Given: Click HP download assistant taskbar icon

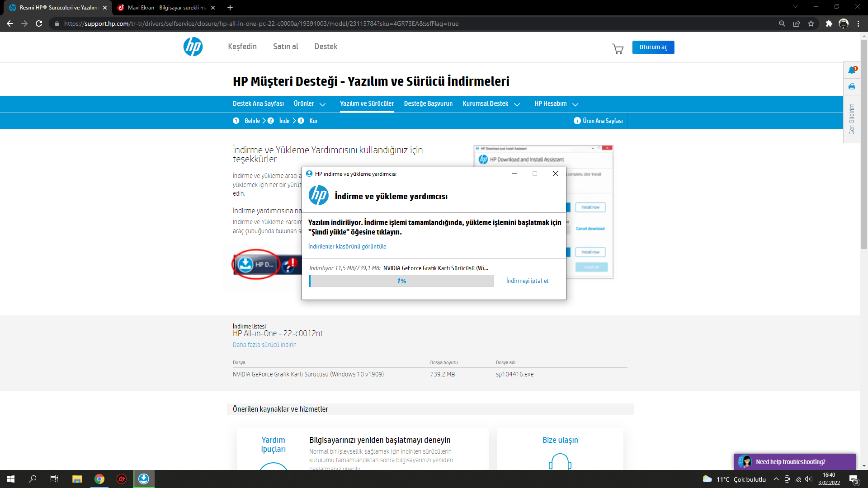Looking at the screenshot, I should click(144, 479).
